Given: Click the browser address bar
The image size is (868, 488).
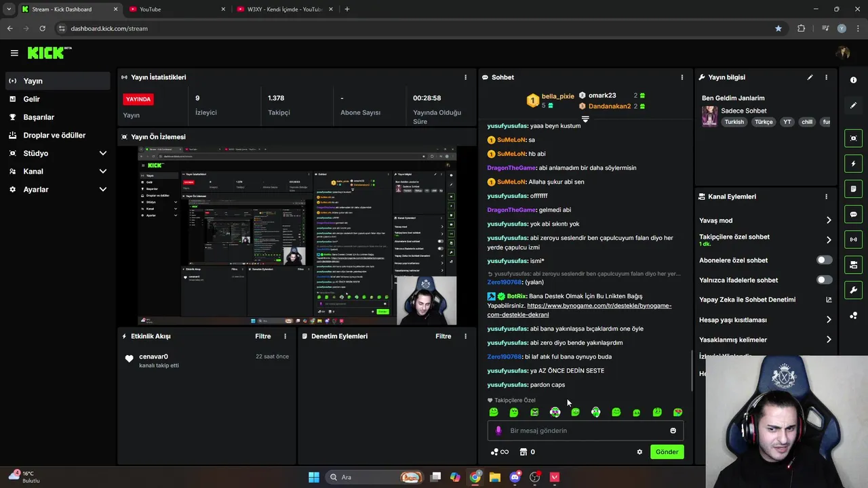Looking at the screenshot, I should coord(414,28).
